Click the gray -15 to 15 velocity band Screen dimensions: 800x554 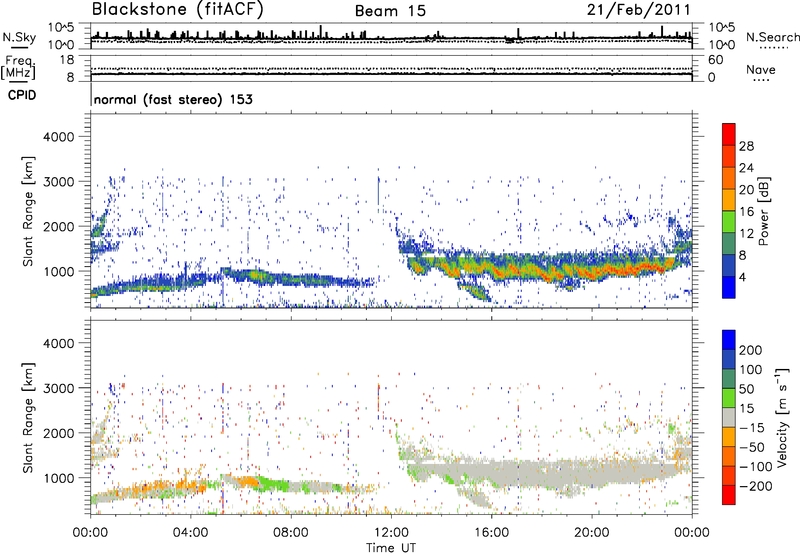[x=729, y=417]
